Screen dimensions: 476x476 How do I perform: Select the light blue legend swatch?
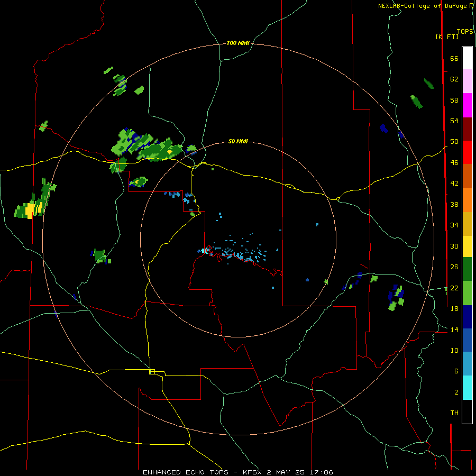(x=467, y=364)
